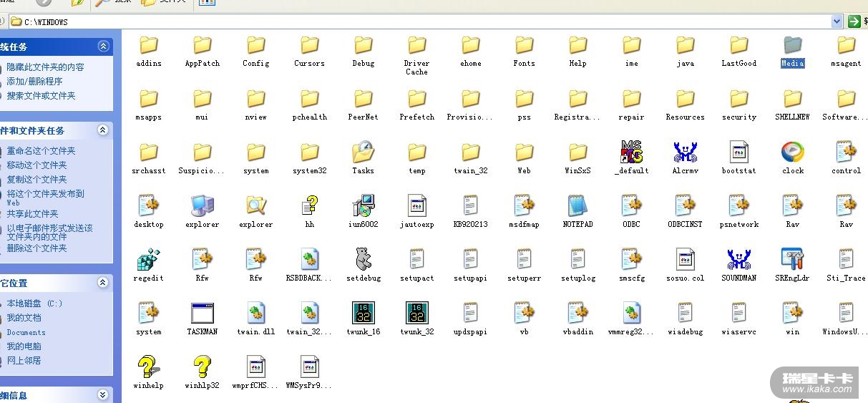This screenshot has height=403, width=868.
Task: Select the NOTEPAD application icon
Action: (x=577, y=206)
